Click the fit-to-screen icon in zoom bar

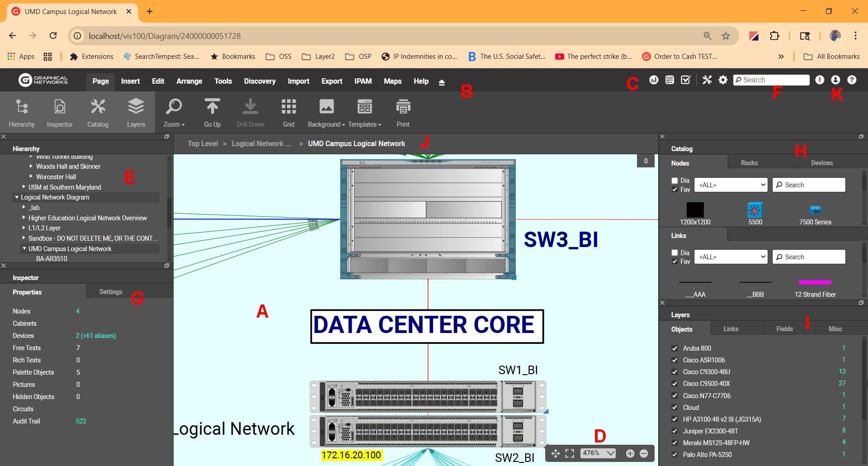click(570, 453)
